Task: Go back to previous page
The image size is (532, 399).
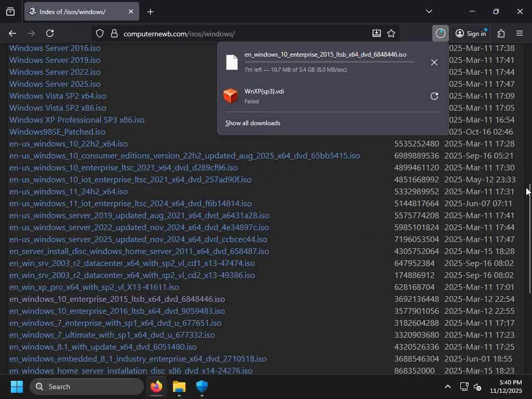Action: 12,33
